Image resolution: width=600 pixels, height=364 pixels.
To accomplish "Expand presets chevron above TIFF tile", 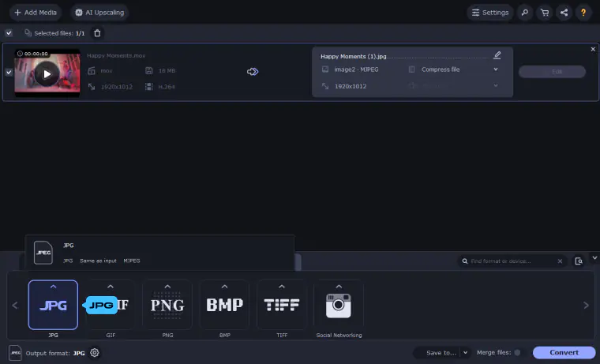I will click(x=282, y=287).
